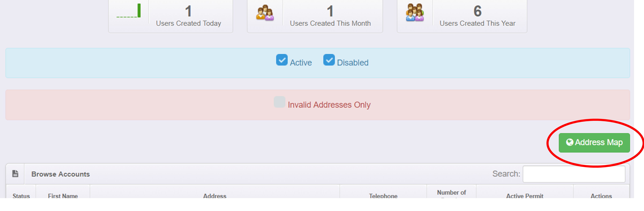Sort by the Status column header
644x211 pixels.
[21, 195]
